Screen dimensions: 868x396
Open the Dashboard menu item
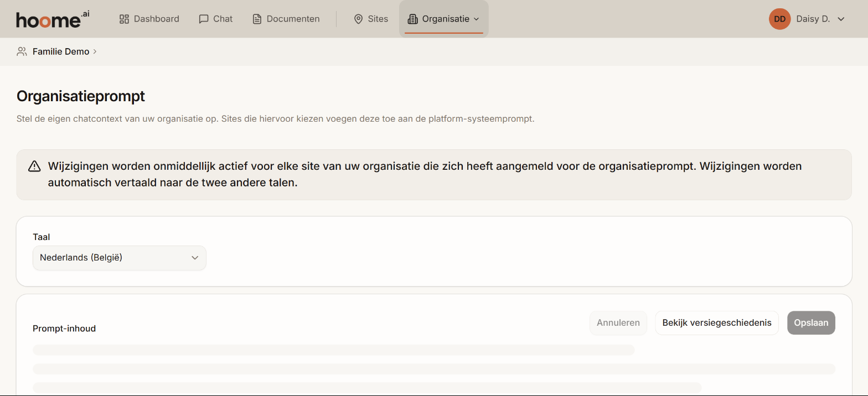pyautogui.click(x=149, y=19)
